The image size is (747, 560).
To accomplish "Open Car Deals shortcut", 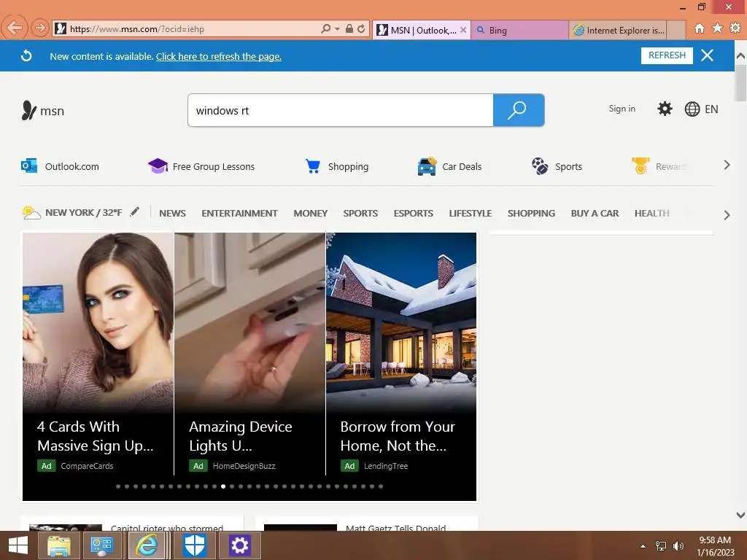I will pyautogui.click(x=449, y=166).
